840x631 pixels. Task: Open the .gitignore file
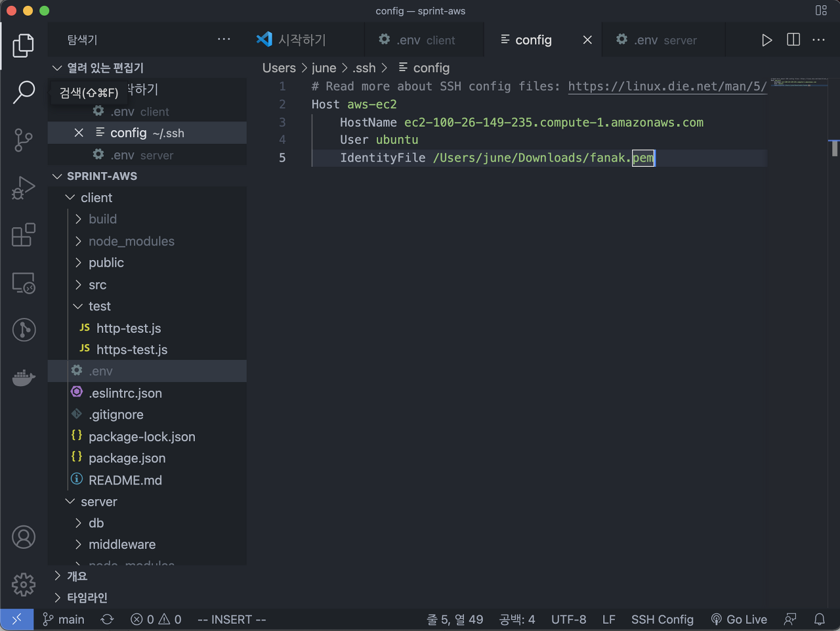[x=148, y=414]
